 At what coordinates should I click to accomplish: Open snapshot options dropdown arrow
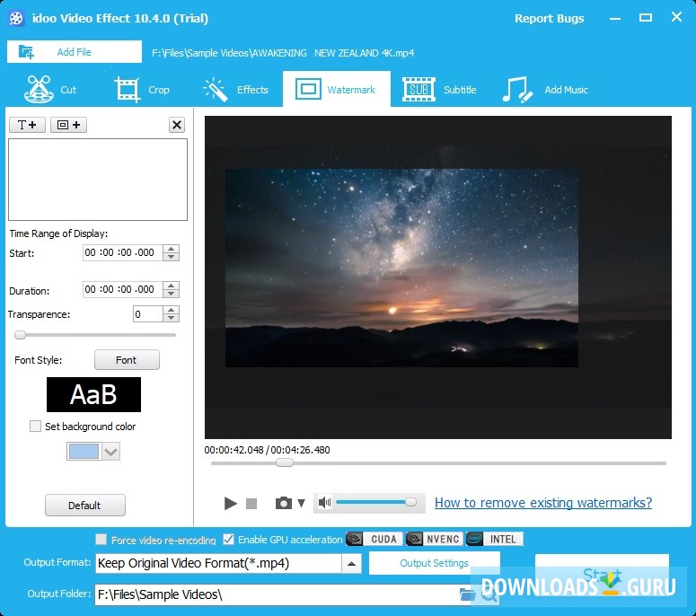[x=302, y=503]
